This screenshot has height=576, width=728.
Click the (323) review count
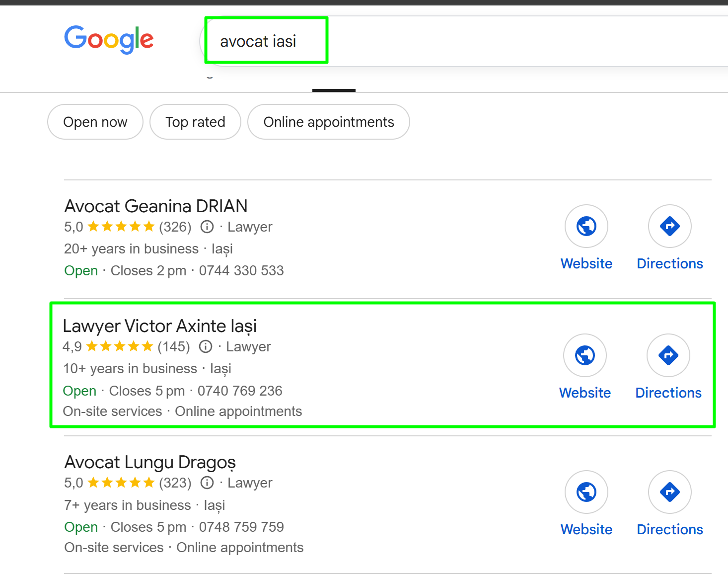tap(175, 483)
